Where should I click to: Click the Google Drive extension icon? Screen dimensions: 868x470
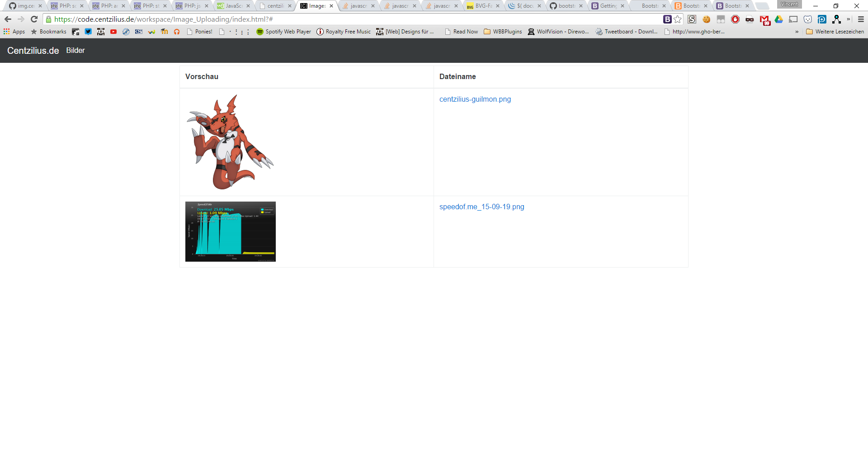click(x=778, y=19)
